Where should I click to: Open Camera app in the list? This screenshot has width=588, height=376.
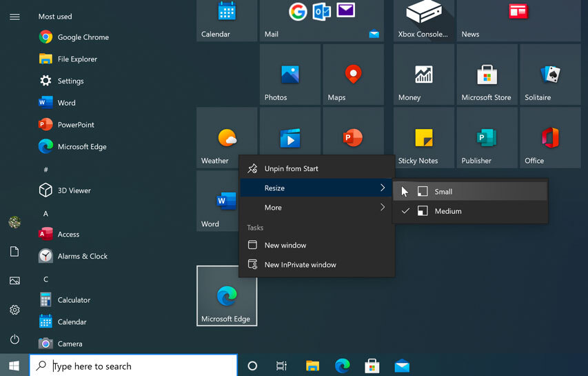click(60, 344)
